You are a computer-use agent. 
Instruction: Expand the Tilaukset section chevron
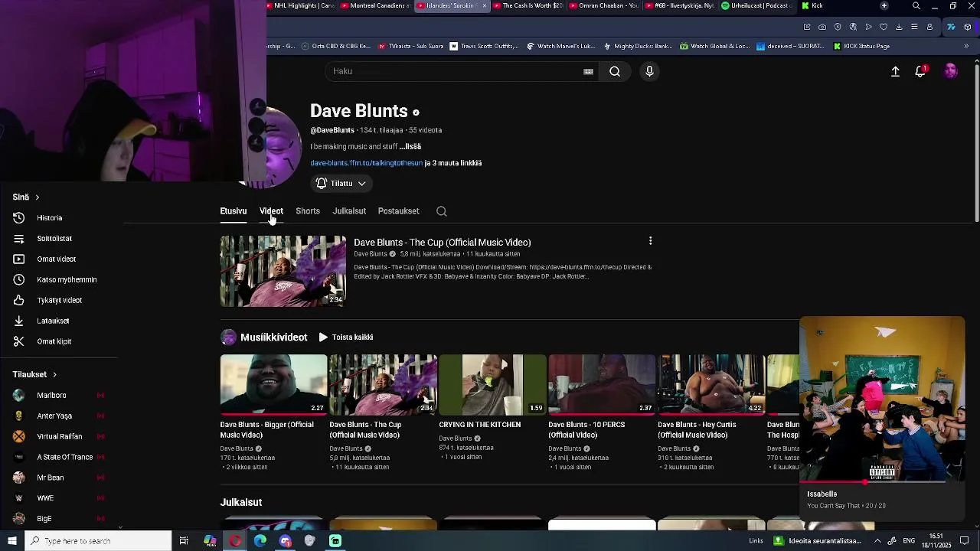(x=54, y=375)
